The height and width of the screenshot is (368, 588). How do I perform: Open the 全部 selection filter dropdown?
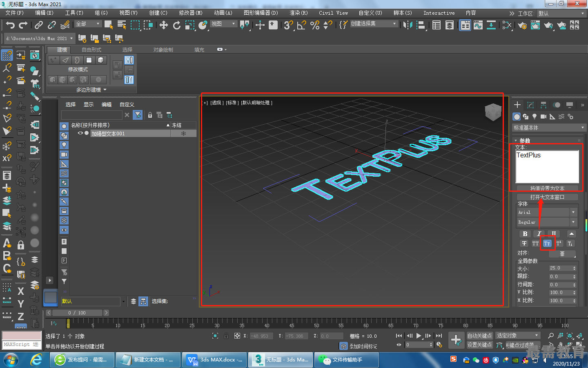point(88,24)
